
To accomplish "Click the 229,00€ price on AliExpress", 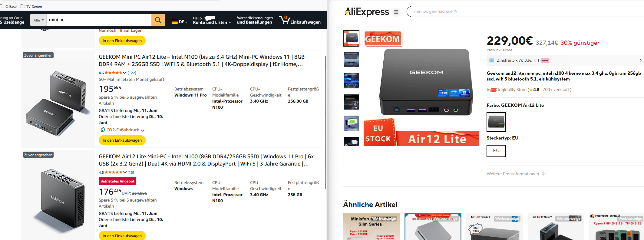I will [510, 41].
